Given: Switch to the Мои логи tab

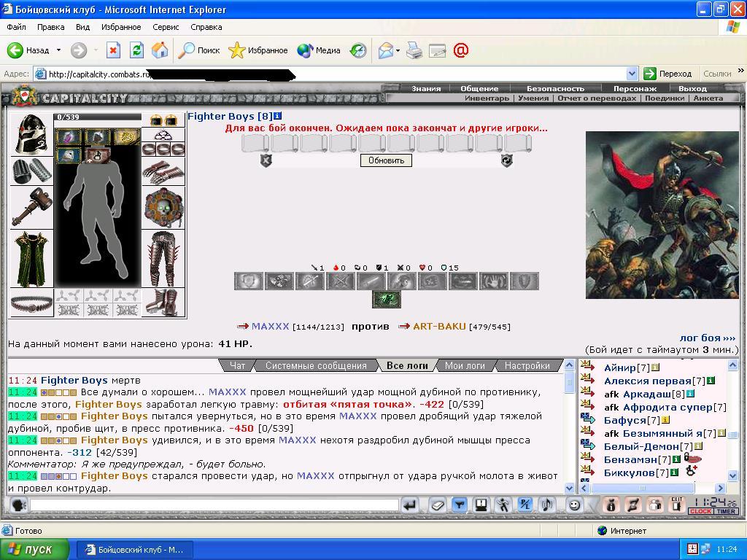Looking at the screenshot, I should [465, 366].
